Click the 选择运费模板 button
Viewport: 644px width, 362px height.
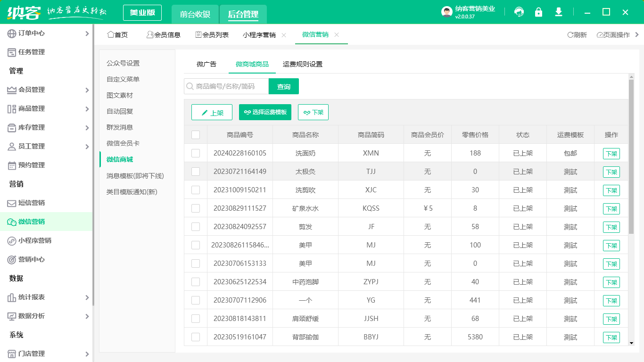[x=265, y=112]
